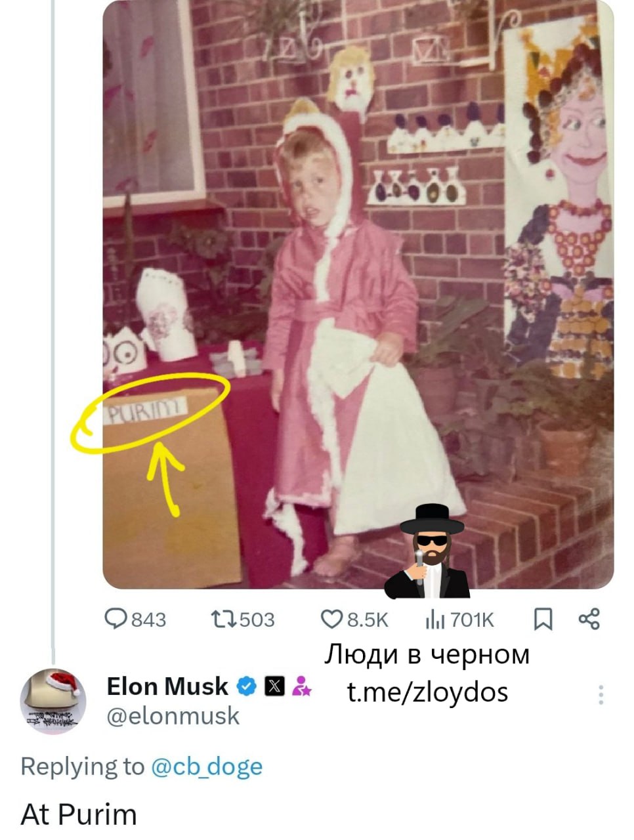Like the post with the heart icon
The image size is (634, 840).
click(331, 619)
